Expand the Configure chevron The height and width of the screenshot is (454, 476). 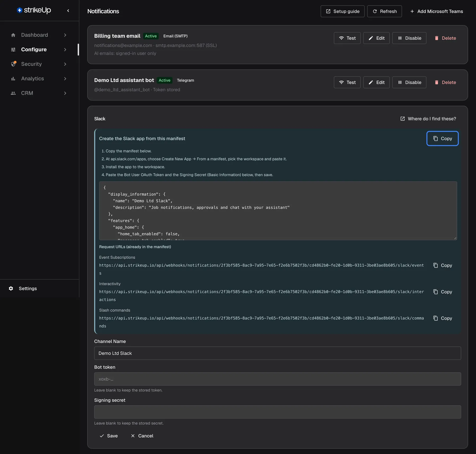point(65,49)
